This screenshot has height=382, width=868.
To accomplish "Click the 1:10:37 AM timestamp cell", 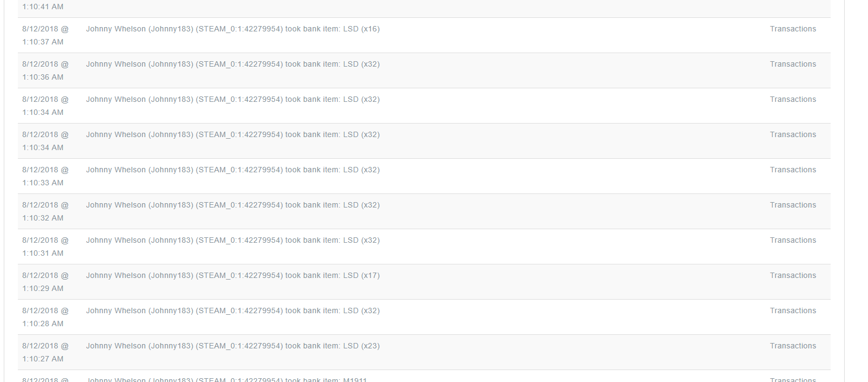I will (x=45, y=35).
